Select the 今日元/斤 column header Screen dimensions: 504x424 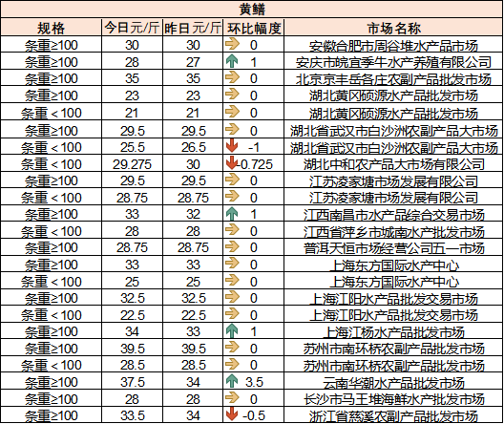tap(132, 28)
